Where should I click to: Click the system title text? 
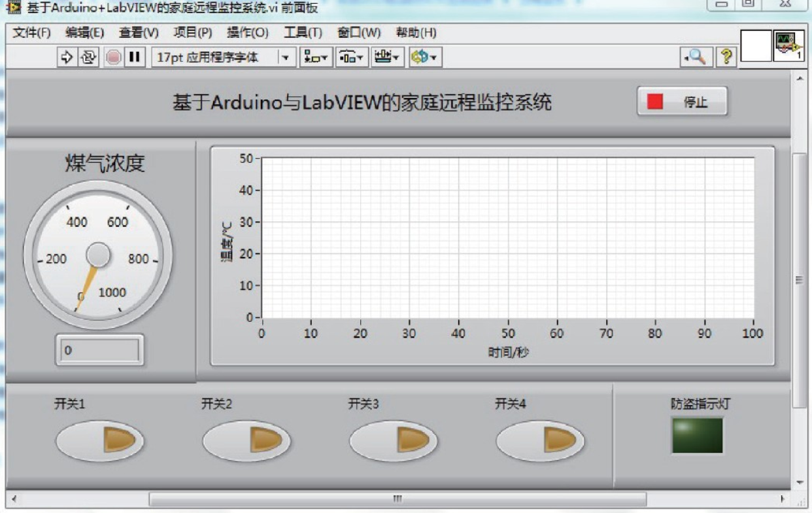tap(362, 102)
